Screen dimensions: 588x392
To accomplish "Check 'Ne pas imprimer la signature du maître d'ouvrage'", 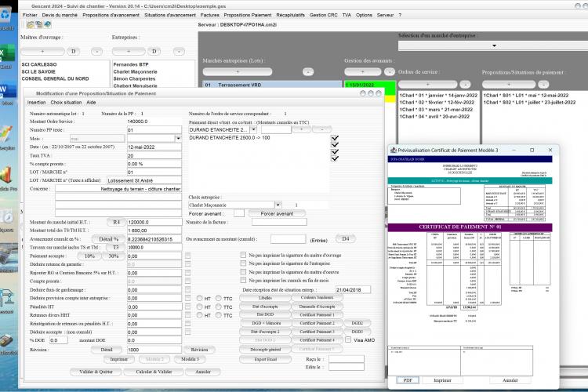I will [243, 255].
